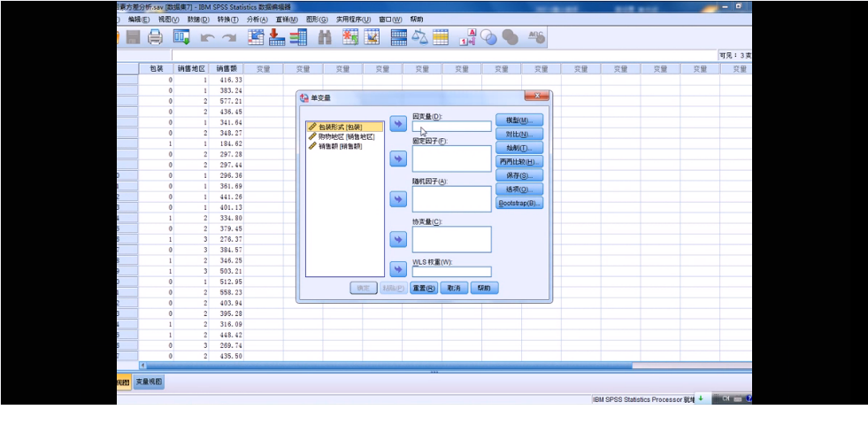
Task: Click the 模型(M)... button
Action: (518, 120)
